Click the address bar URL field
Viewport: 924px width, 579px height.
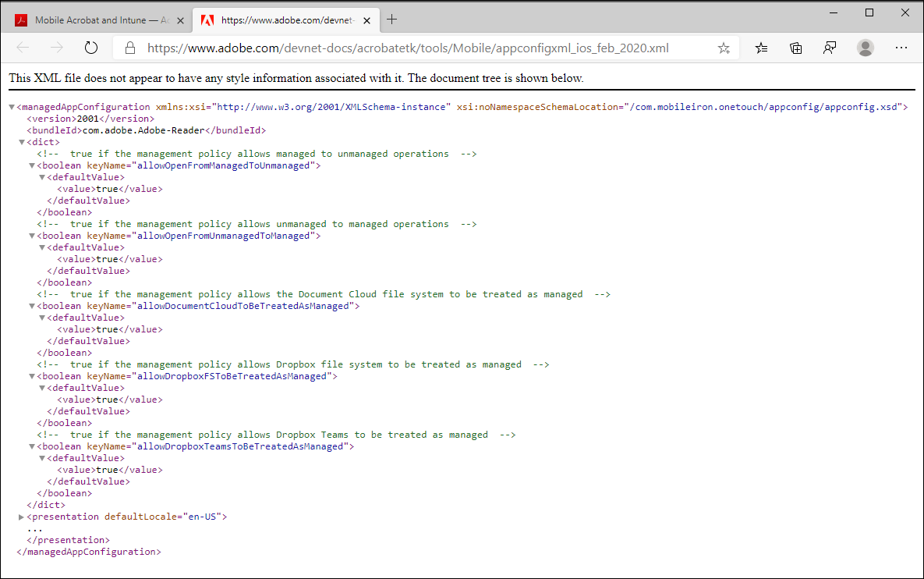coord(408,48)
